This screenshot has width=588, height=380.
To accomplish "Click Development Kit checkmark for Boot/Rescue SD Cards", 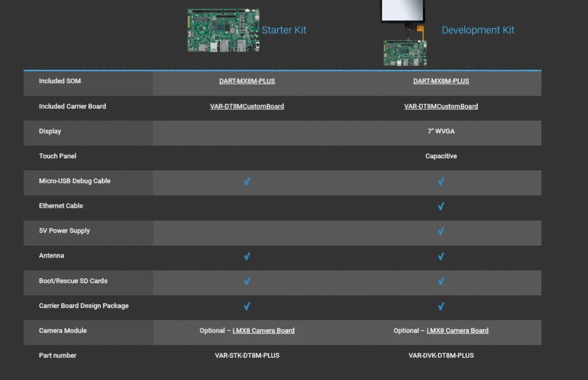I will tap(441, 281).
